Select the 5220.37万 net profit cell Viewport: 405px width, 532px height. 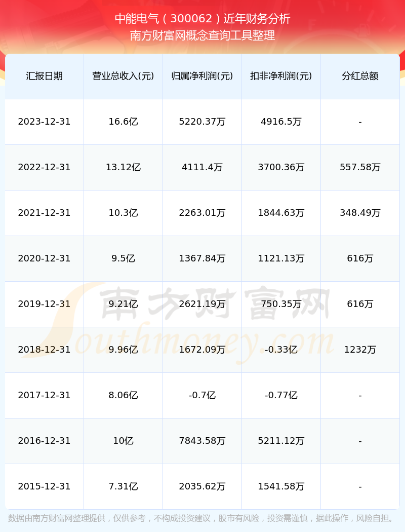202,122
